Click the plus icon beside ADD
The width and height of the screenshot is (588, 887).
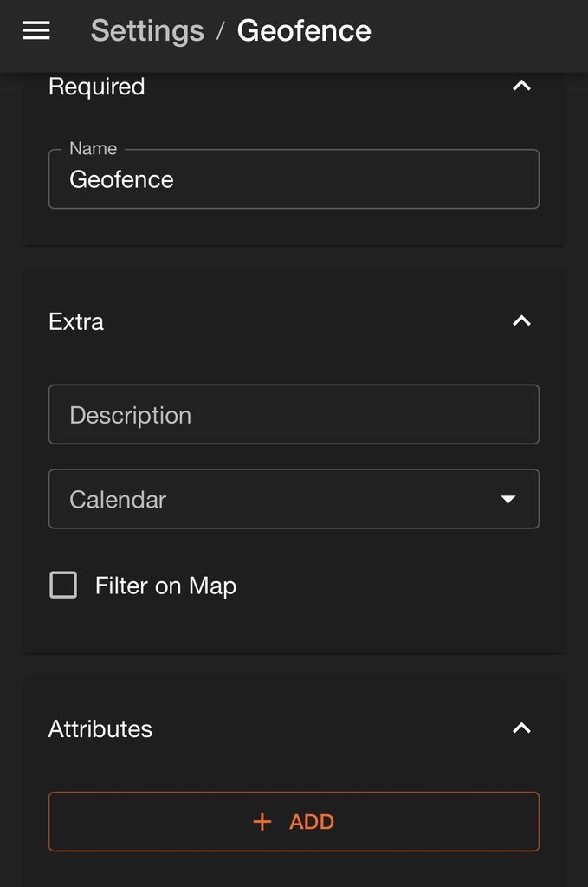tap(262, 822)
